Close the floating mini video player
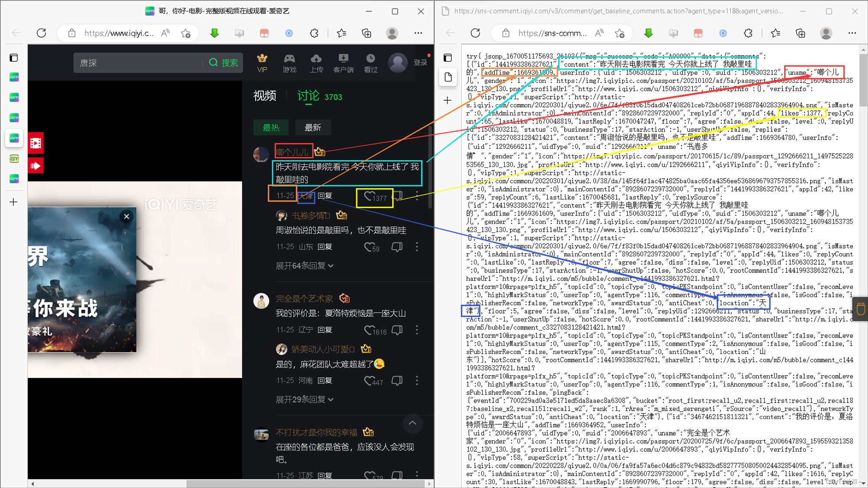This screenshot has width=868, height=488. [126, 216]
